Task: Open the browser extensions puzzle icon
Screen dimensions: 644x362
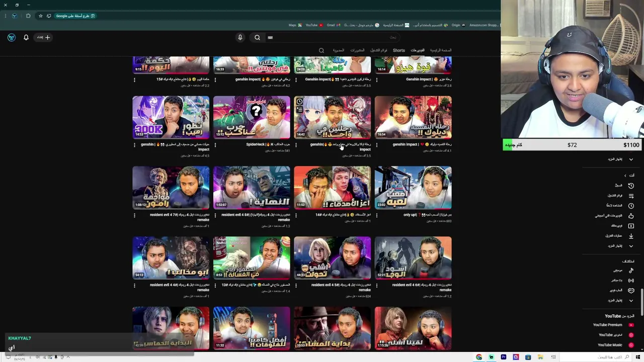Action: pyautogui.click(x=28, y=16)
